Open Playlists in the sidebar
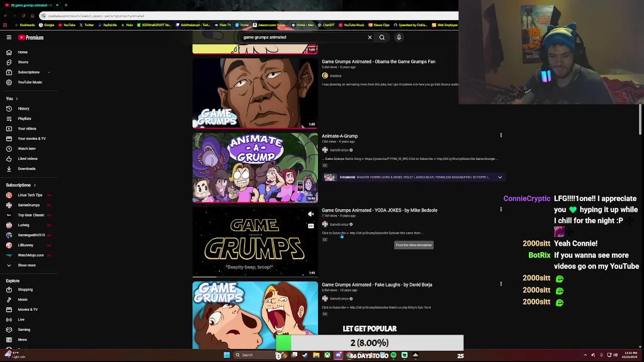This screenshot has height=362, width=644. click(x=24, y=119)
